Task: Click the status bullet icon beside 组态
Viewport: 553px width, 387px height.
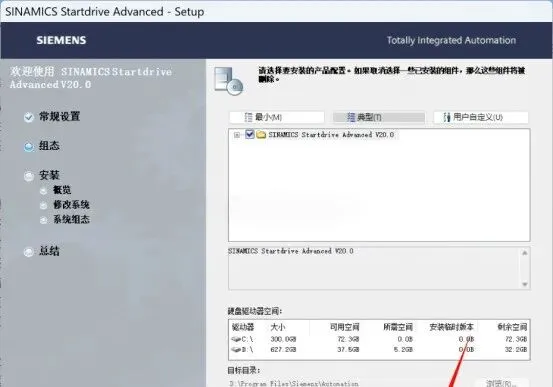Action: [29, 146]
